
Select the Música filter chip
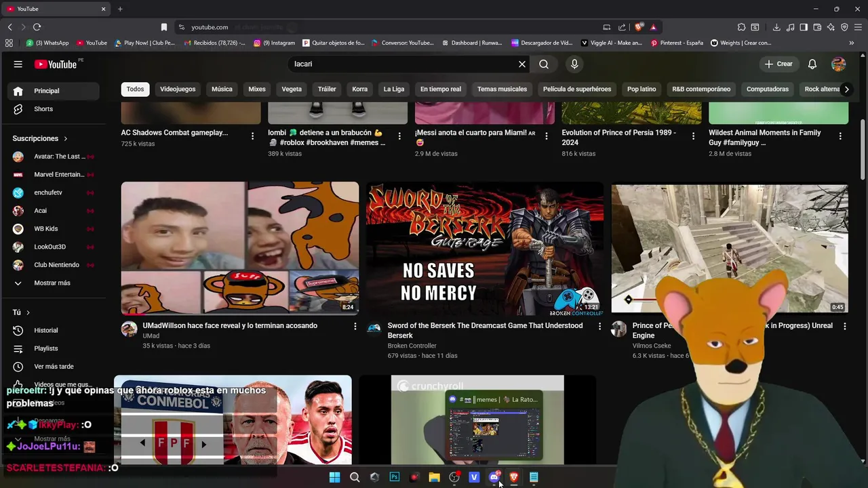point(222,89)
